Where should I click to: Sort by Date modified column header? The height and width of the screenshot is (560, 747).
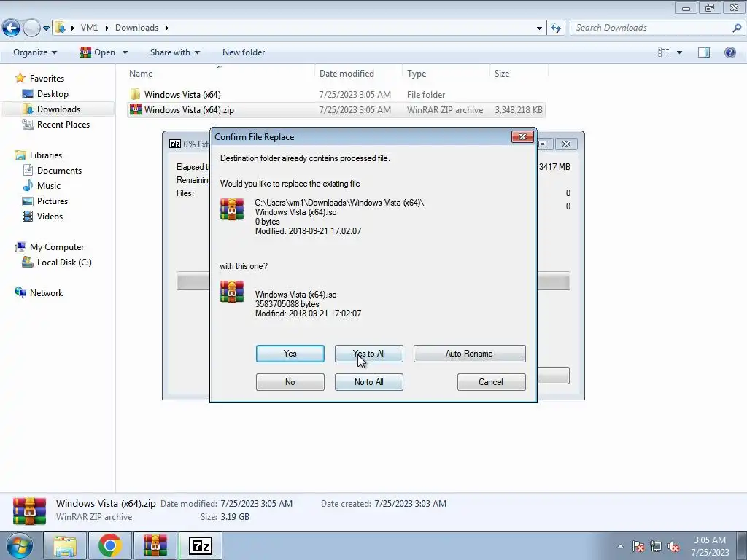(347, 74)
